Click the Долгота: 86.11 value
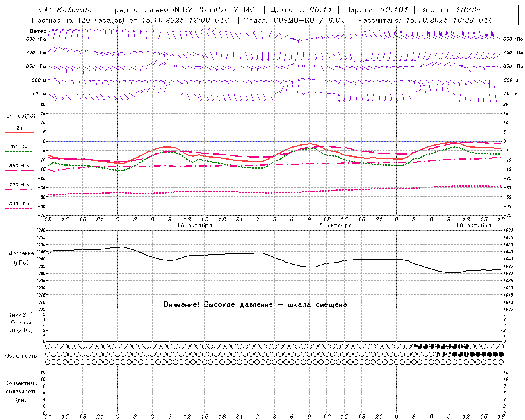The image size is (525, 420). (301, 10)
